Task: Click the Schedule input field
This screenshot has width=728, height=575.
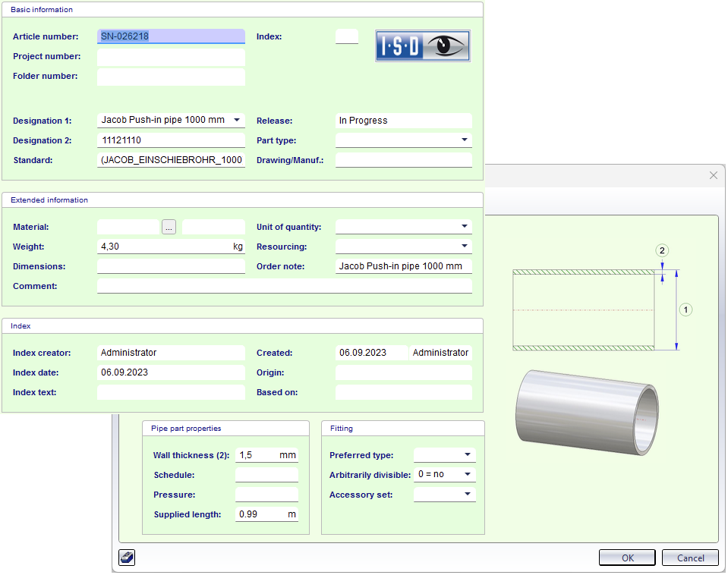Action: [x=266, y=475]
